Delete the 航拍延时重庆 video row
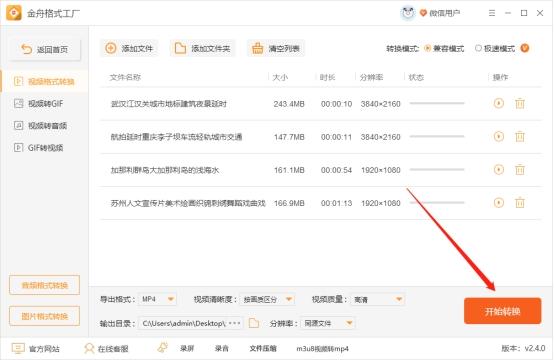554x360 pixels. 520,137
